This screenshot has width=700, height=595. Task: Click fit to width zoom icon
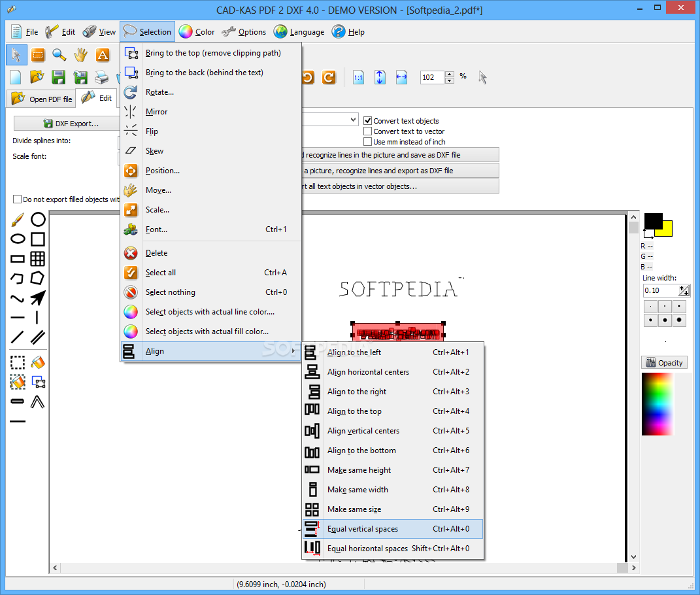tap(402, 77)
